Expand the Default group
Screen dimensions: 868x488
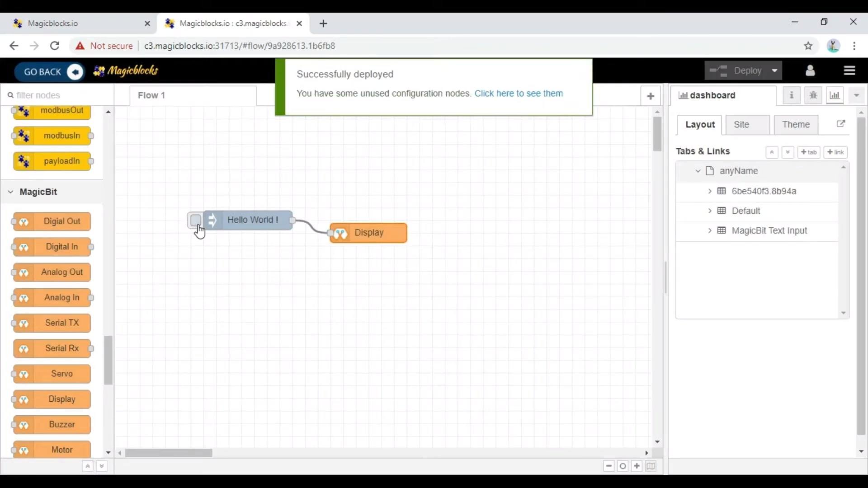pos(710,211)
